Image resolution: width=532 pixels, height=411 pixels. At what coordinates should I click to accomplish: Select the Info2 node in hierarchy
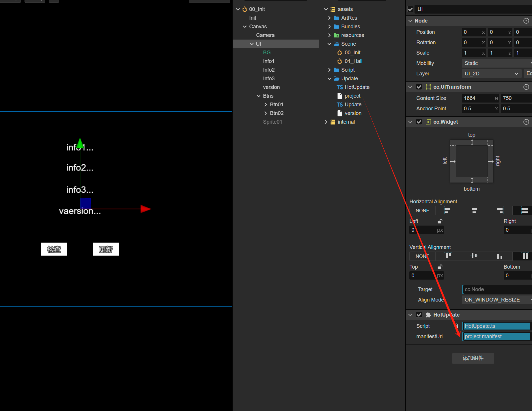pos(269,70)
